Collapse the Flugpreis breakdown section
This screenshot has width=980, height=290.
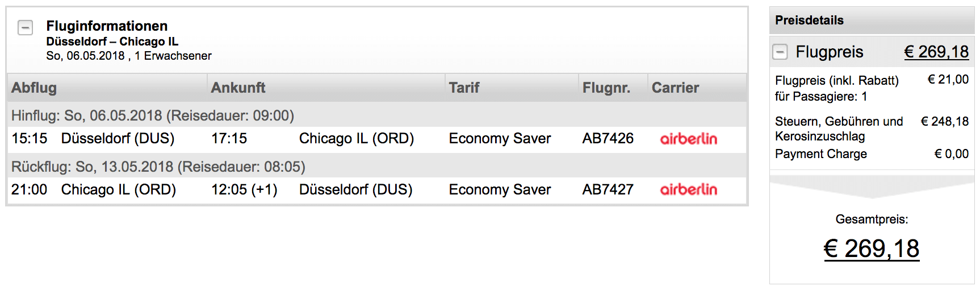point(780,52)
